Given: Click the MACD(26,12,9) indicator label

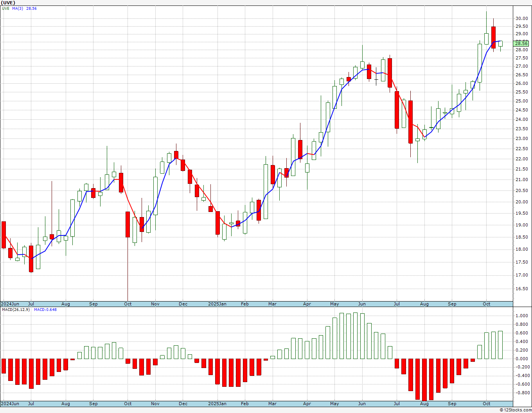Looking at the screenshot, I should coord(16,310).
